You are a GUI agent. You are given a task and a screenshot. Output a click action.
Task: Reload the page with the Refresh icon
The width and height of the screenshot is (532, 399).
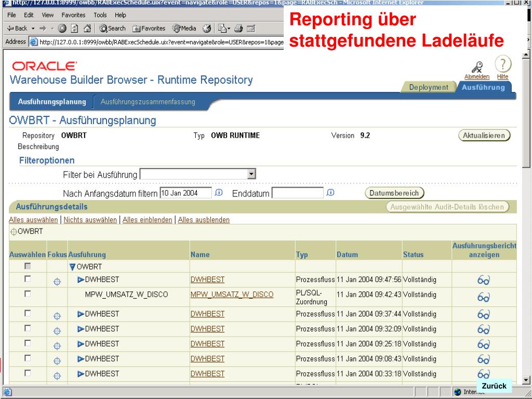tap(75, 29)
